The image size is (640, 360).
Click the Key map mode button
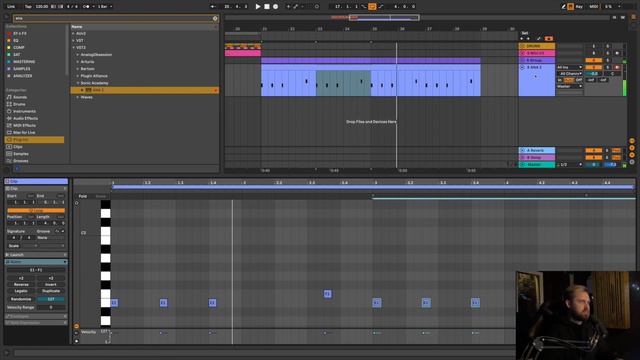[579, 7]
